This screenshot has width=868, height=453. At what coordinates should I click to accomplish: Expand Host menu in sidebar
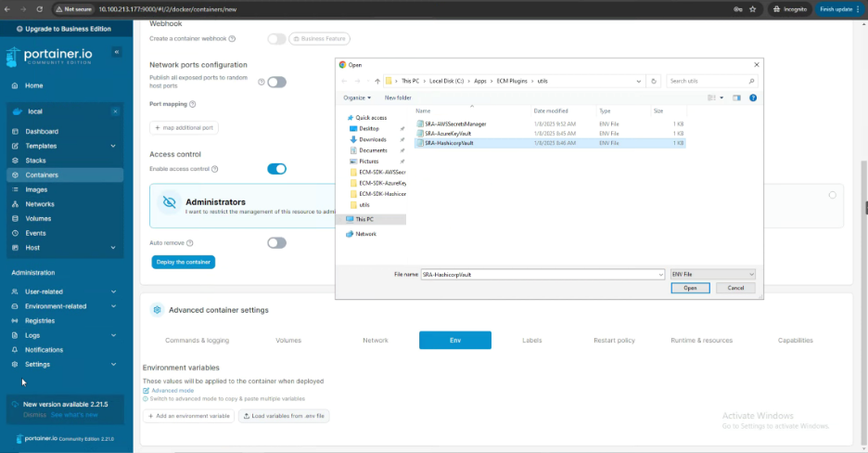(x=113, y=248)
